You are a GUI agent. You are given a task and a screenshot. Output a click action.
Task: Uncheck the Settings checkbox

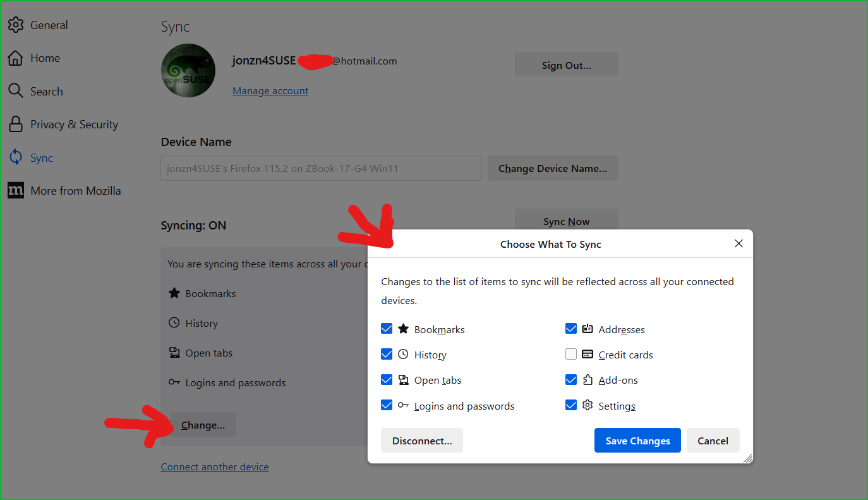571,405
